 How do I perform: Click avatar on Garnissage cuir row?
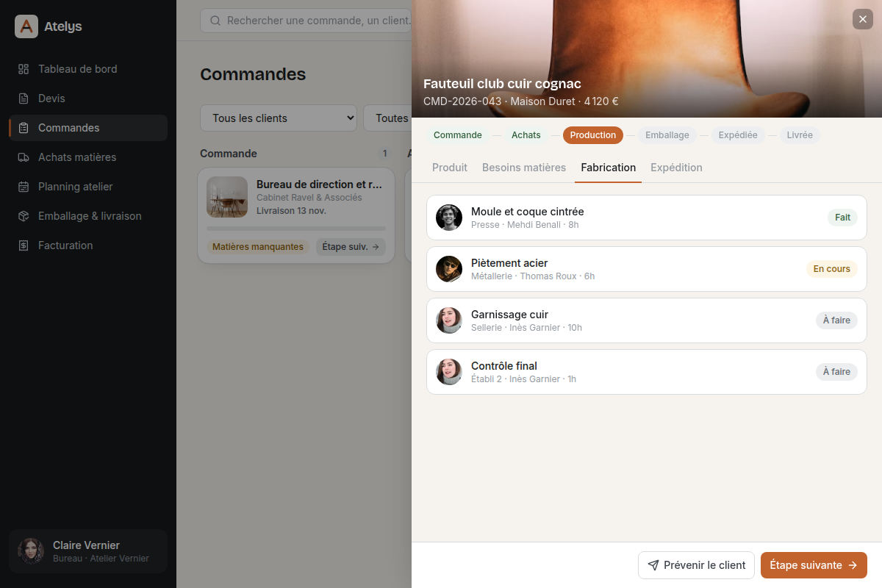point(449,320)
